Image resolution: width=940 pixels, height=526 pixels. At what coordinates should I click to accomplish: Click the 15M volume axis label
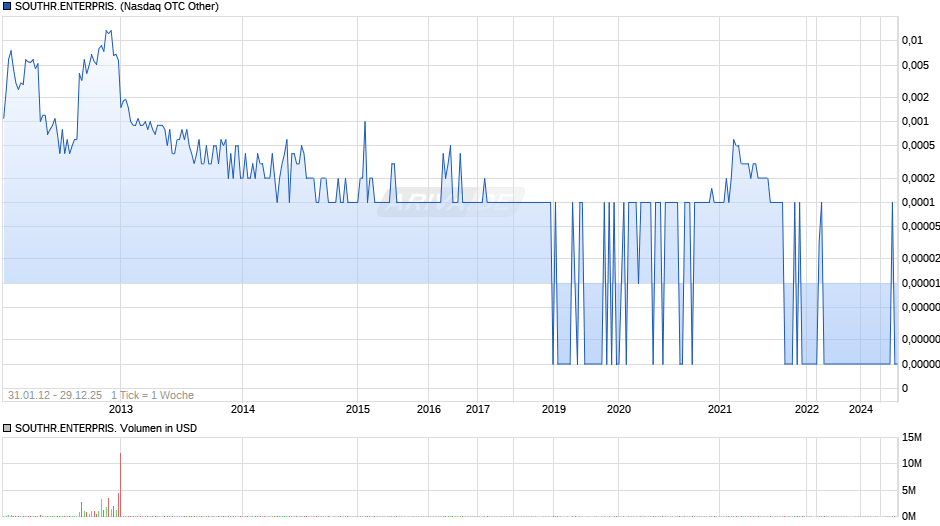click(912, 437)
